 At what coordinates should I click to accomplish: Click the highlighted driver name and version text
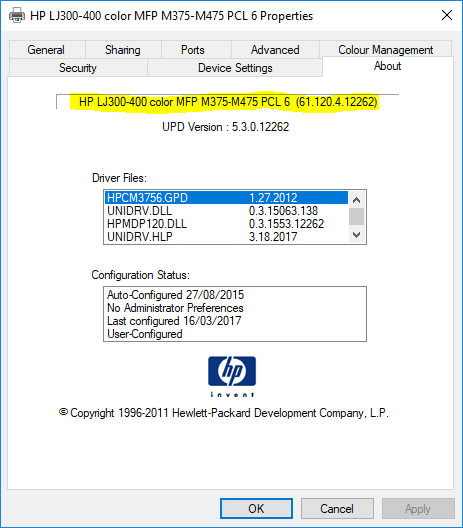(x=228, y=102)
